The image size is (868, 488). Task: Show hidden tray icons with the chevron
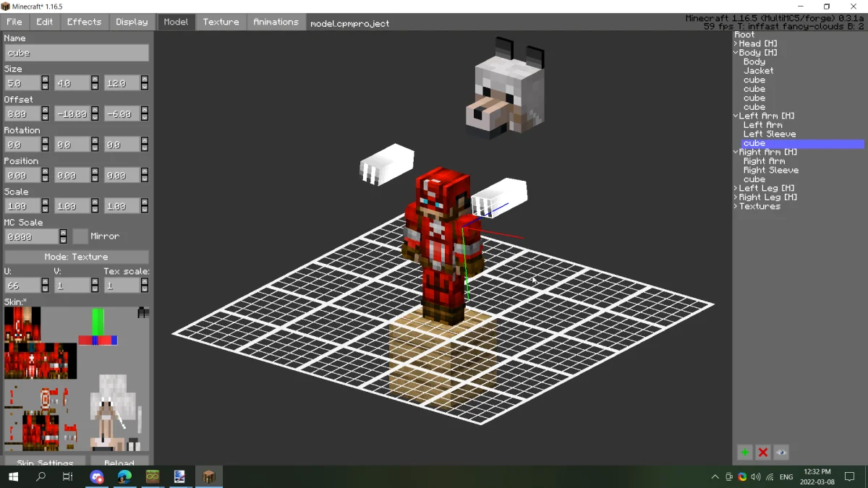click(715, 476)
